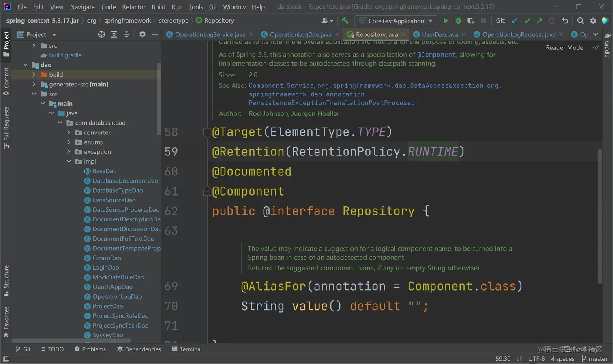
Task: Select opened file crosshair icon in Project panel
Action: (101, 34)
